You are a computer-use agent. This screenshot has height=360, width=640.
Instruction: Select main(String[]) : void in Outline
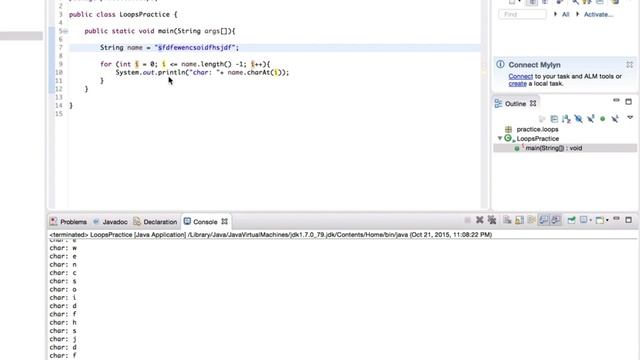565,148
